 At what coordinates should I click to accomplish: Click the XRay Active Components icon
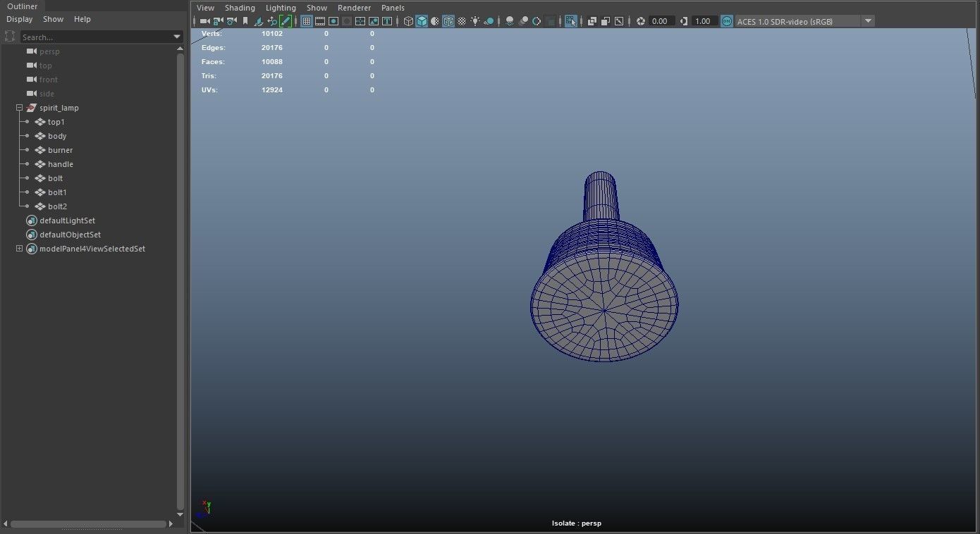[606, 21]
